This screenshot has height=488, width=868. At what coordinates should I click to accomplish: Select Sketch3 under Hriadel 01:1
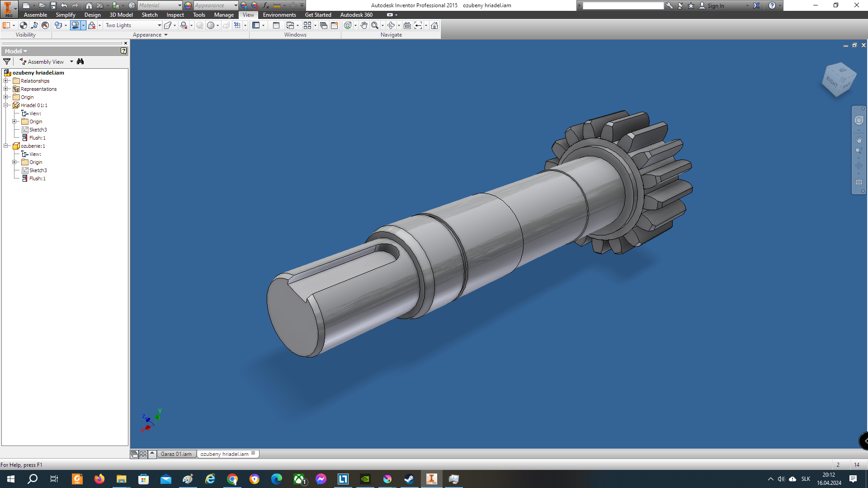coord(38,130)
